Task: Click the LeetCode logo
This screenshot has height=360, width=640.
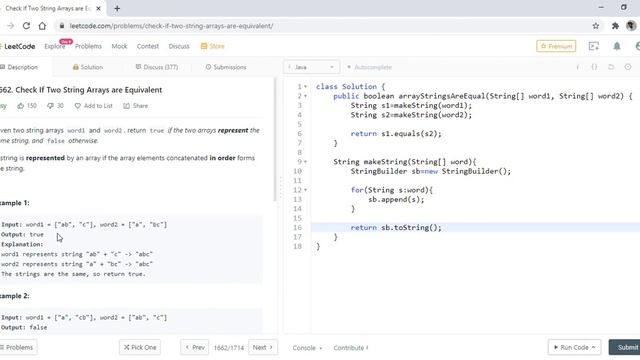Action: tap(18, 46)
